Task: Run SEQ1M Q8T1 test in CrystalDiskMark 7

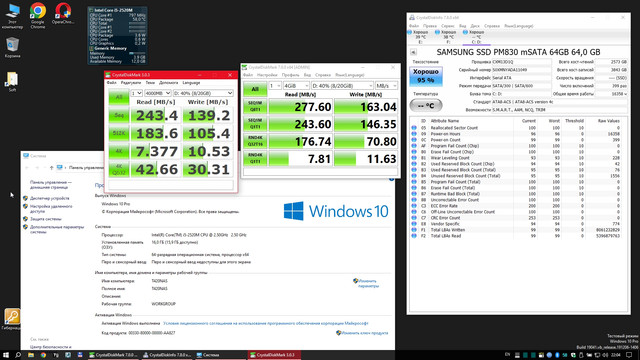Action: (x=255, y=107)
